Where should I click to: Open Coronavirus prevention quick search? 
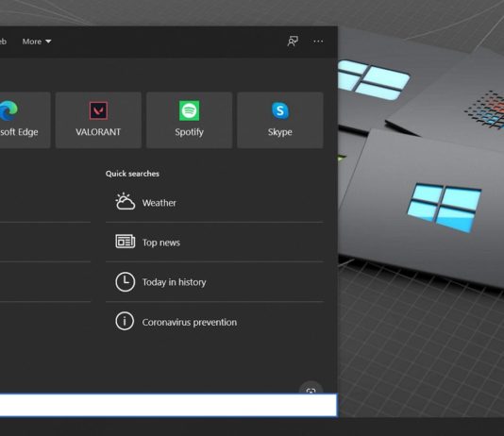click(x=214, y=322)
